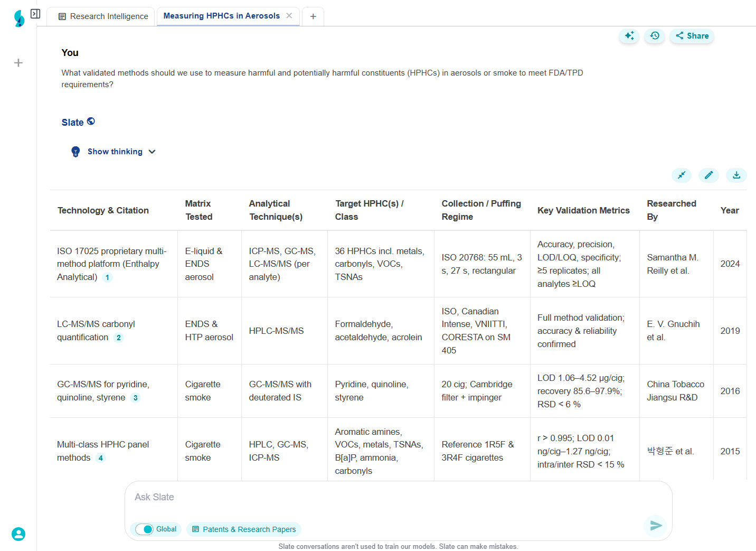The height and width of the screenshot is (551, 756).
Task: Open conversation history clock icon
Action: pos(655,36)
